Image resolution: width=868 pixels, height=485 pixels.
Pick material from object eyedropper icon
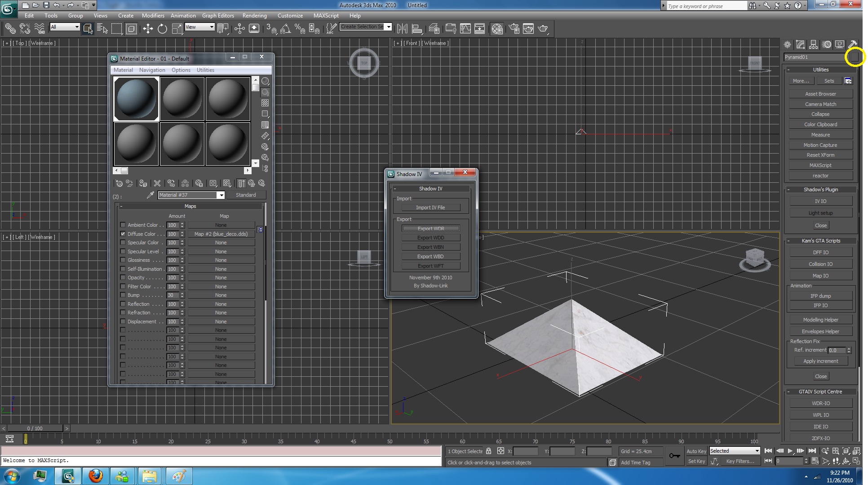click(x=151, y=195)
